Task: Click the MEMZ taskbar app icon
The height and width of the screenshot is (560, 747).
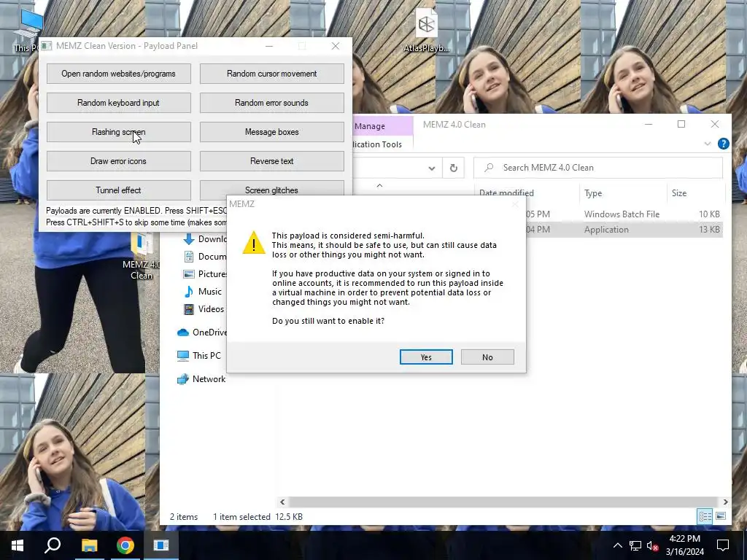Action: [161, 545]
